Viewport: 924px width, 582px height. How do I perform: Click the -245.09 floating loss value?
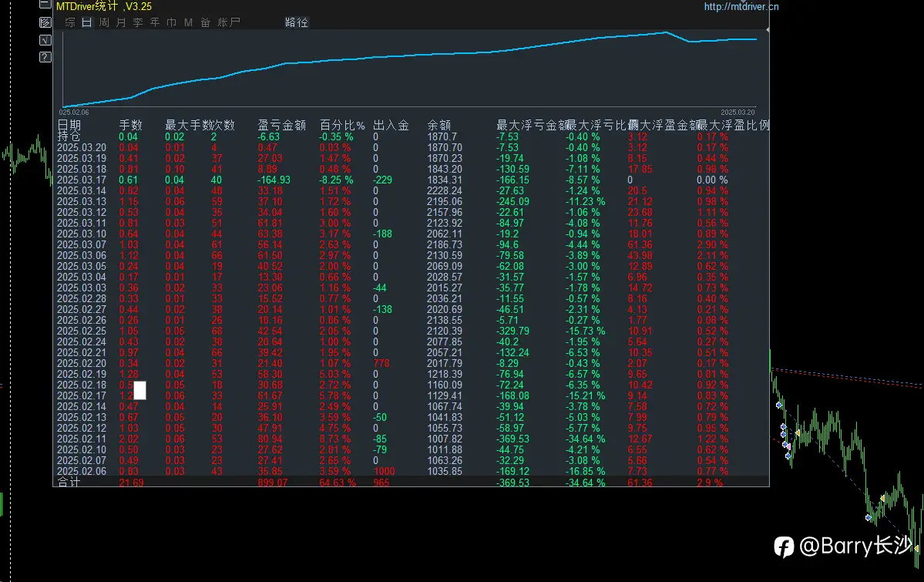[x=513, y=201]
